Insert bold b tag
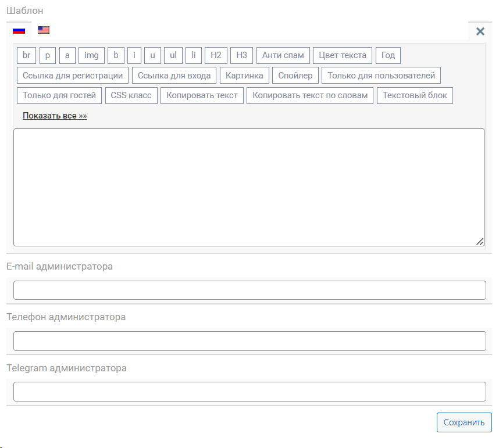This screenshot has width=499, height=448. click(x=116, y=55)
